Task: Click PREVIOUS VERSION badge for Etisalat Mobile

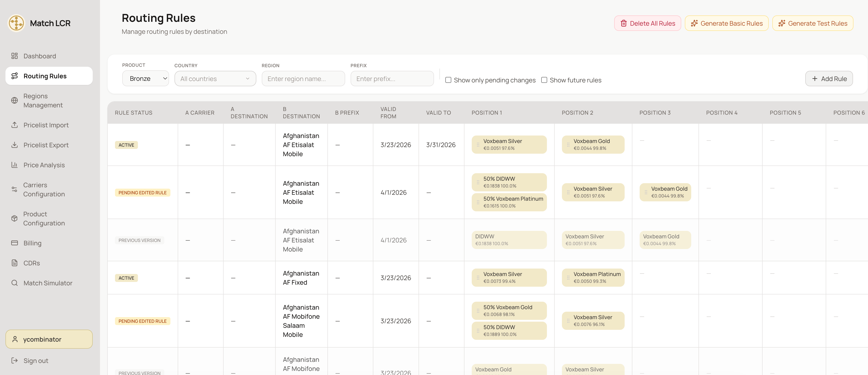Action: tap(140, 240)
